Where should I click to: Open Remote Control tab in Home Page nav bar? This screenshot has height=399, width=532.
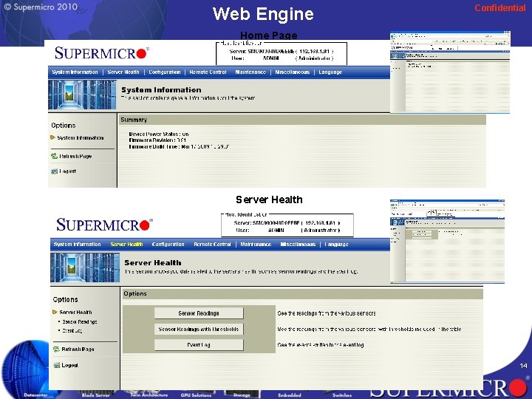(x=208, y=72)
